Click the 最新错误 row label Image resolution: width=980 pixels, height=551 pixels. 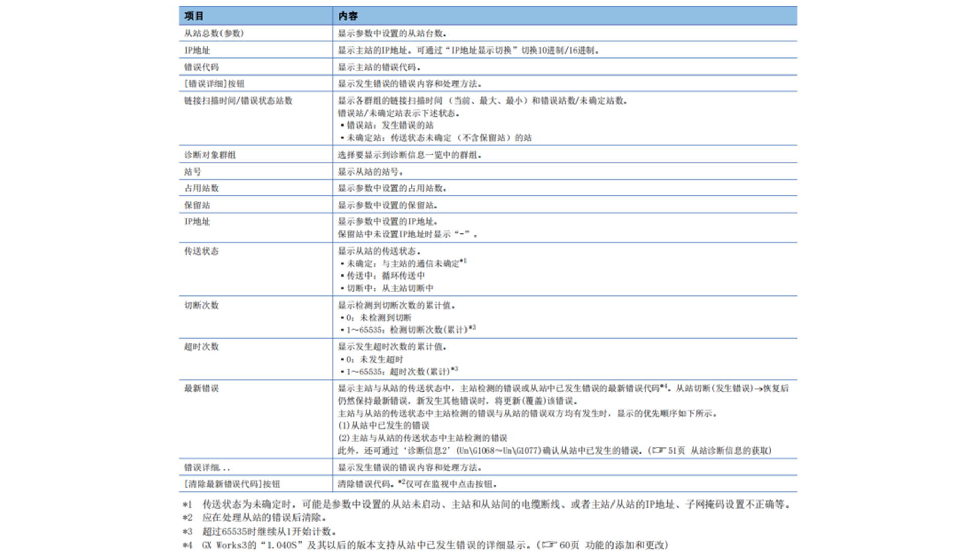pyautogui.click(x=202, y=389)
